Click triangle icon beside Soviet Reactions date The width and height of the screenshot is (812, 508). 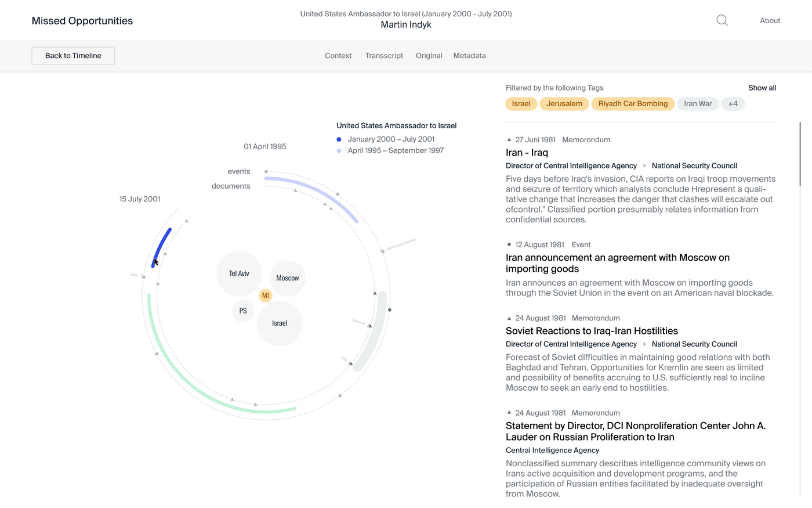[509, 318]
